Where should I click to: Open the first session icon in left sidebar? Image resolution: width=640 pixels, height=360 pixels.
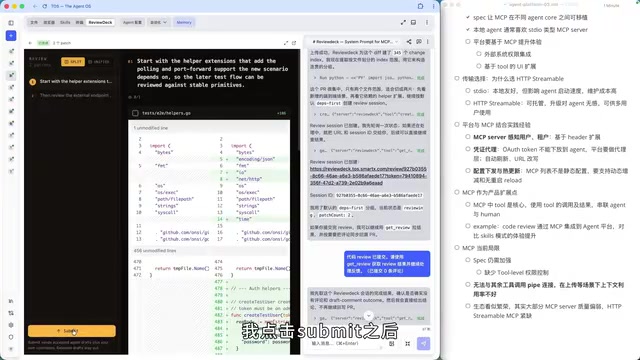pos(11,51)
